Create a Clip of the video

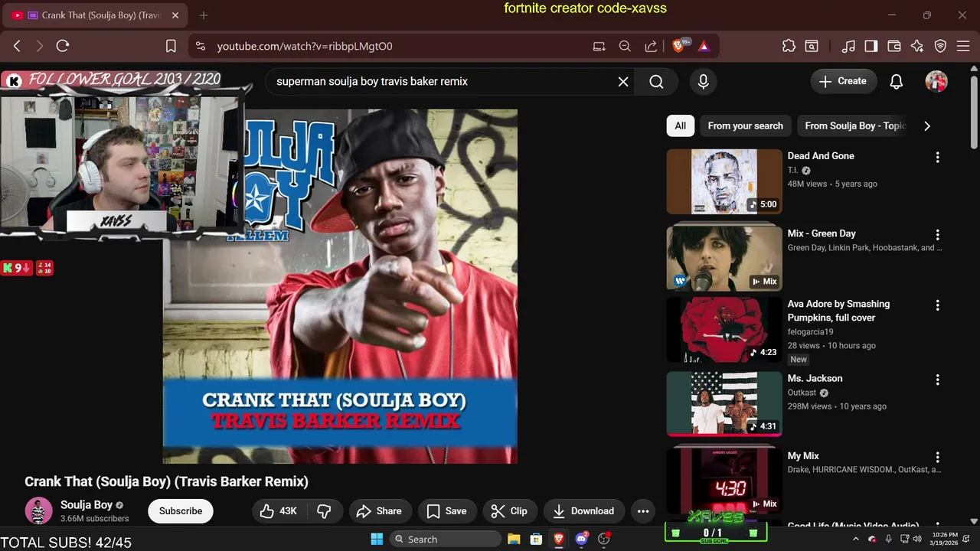click(509, 511)
